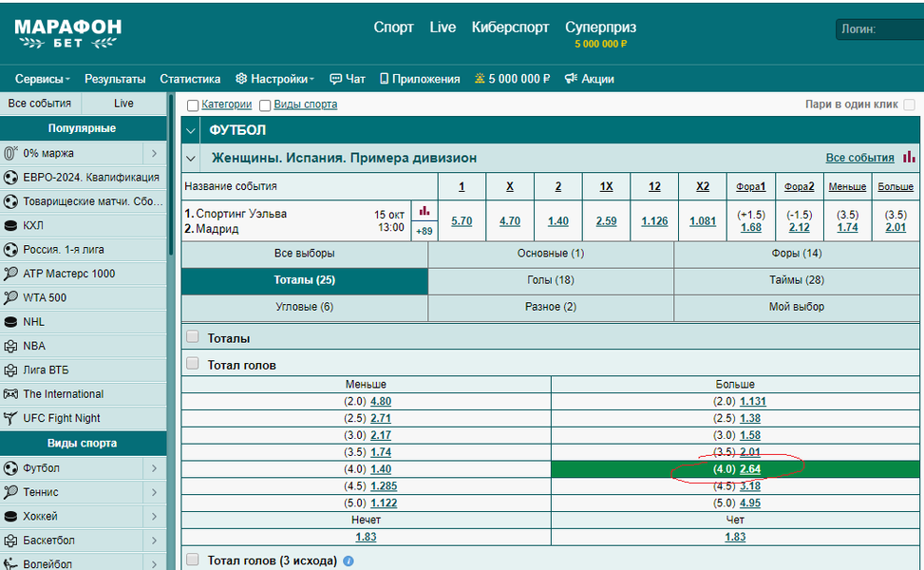Switch to the Форы (14) tab

click(796, 254)
